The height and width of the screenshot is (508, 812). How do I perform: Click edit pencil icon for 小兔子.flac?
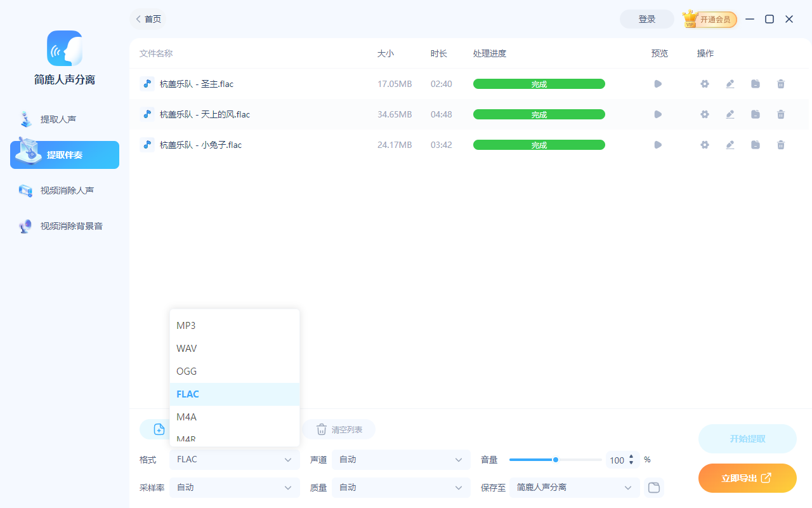coord(730,145)
